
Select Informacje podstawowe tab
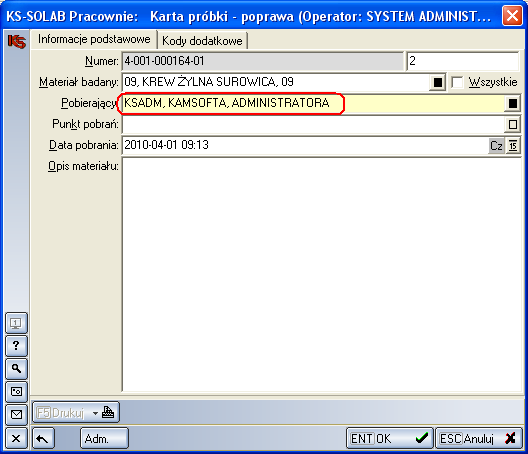94,39
